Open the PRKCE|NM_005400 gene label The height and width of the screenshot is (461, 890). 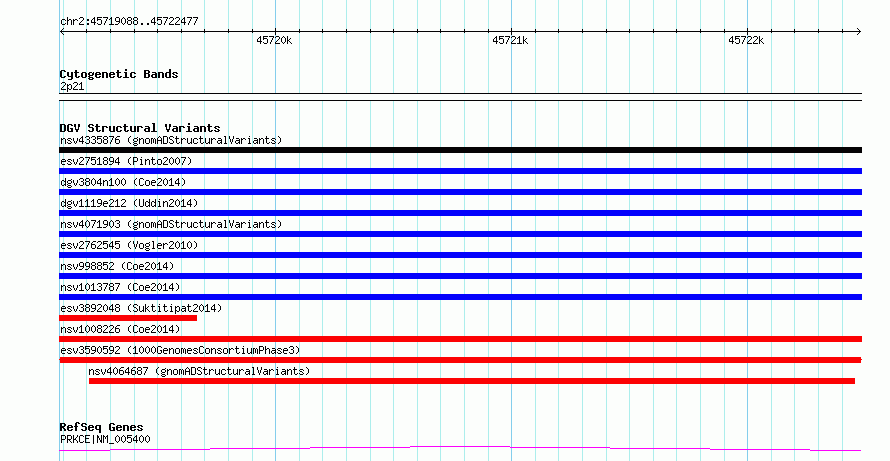(105, 439)
